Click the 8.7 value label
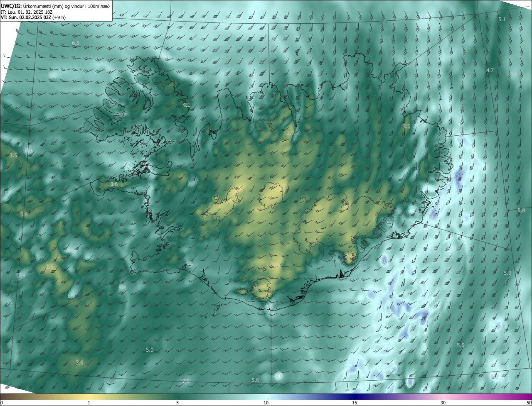The width and height of the screenshot is (532, 406). (x=71, y=296)
